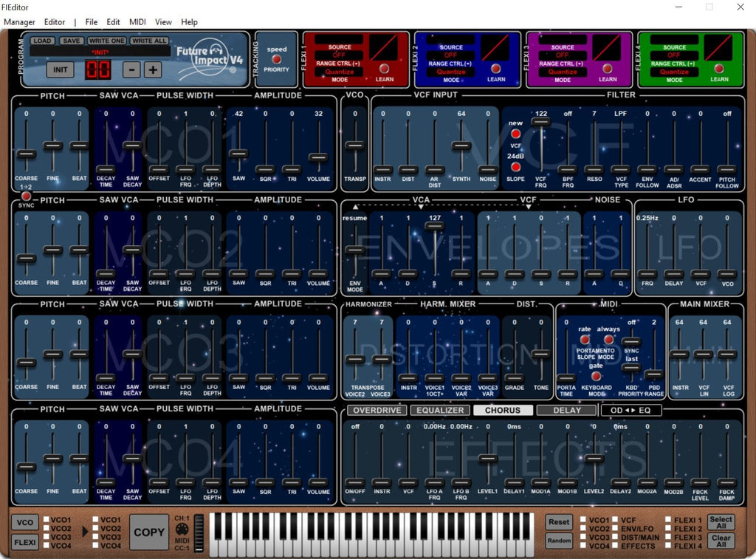Image resolution: width=756 pixels, height=559 pixels.
Task: Toggle the tracking speed priority LED
Action: click(x=276, y=59)
